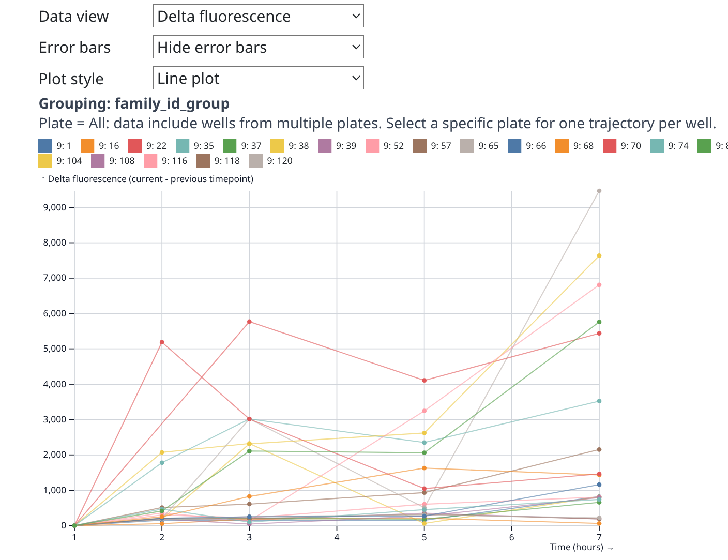Click the orange 9: 16 legend swatch
Viewport: 728px width, 560px height.
tap(88, 146)
